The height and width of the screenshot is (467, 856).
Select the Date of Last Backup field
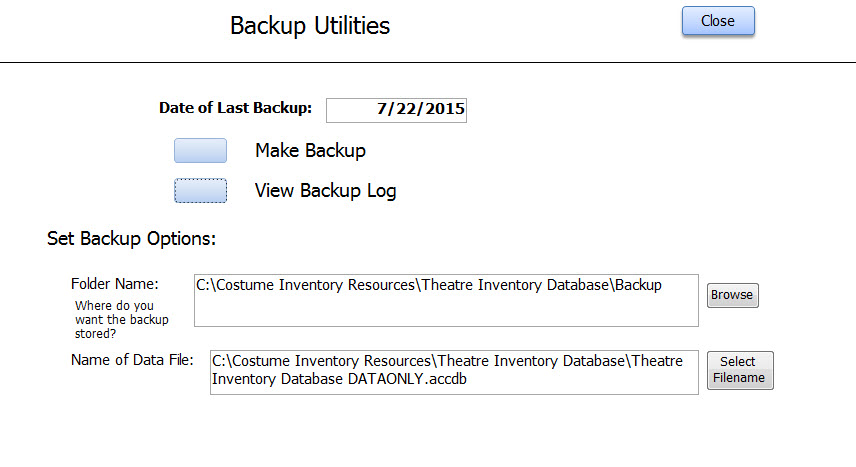tap(396, 110)
